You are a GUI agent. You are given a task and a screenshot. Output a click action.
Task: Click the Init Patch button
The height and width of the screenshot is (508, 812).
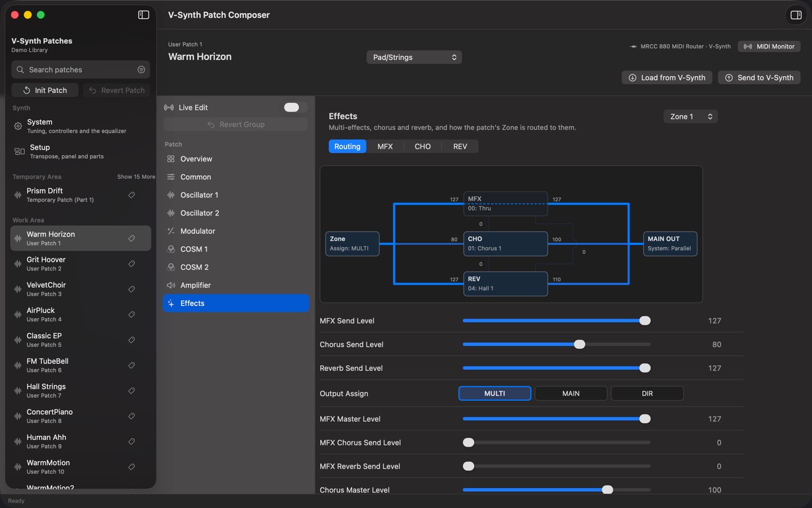[45, 90]
